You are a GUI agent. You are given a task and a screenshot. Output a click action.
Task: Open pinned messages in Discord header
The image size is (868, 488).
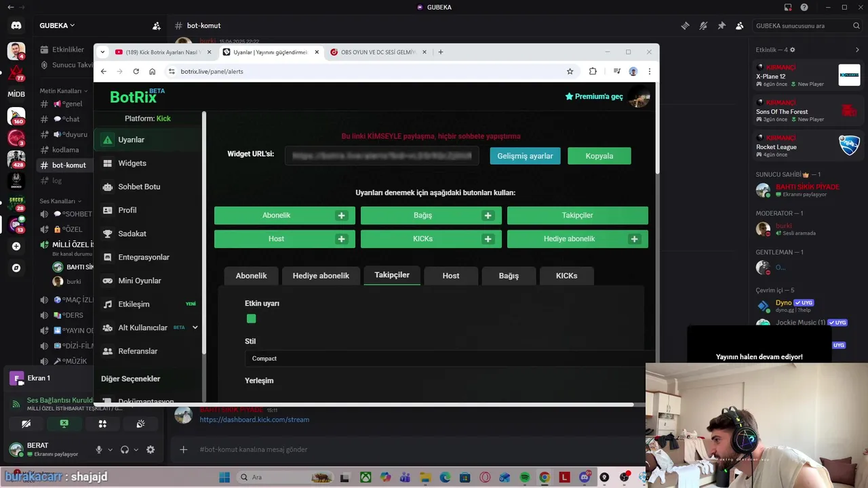(x=722, y=26)
